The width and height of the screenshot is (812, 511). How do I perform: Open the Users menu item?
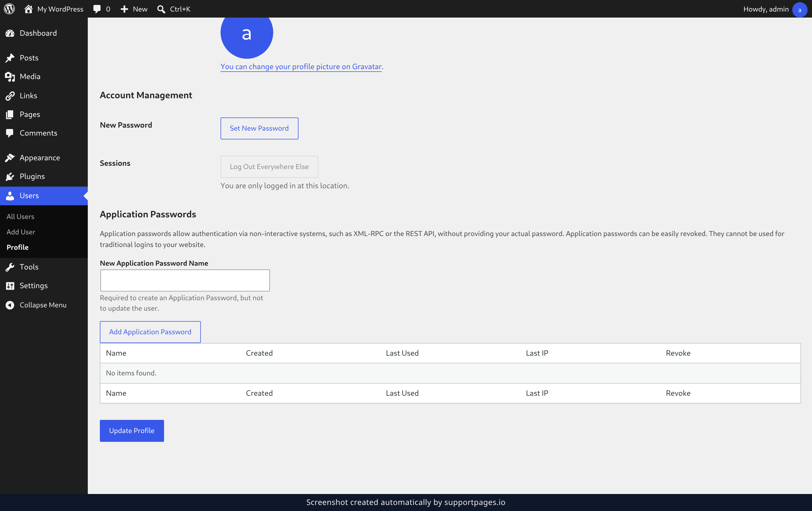(44, 196)
